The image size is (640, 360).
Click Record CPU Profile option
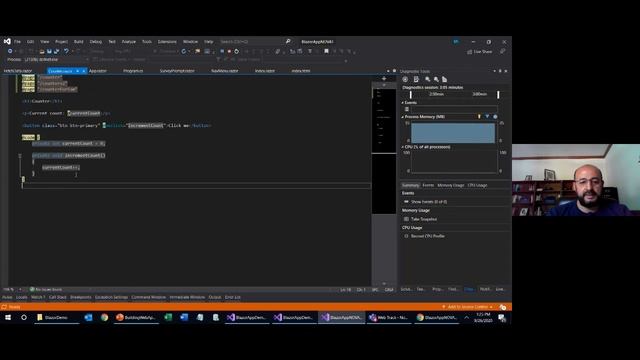click(427, 236)
